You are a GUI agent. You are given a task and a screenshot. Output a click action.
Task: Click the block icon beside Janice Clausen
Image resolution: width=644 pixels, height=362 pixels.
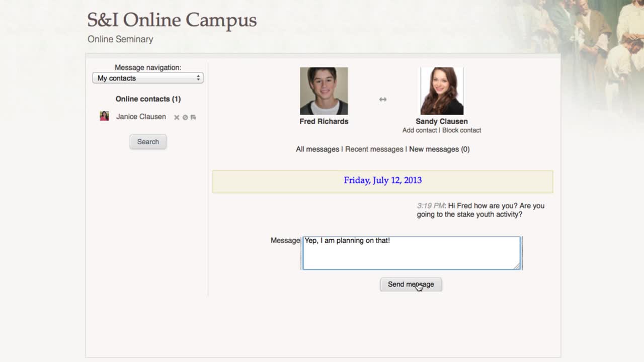point(185,117)
